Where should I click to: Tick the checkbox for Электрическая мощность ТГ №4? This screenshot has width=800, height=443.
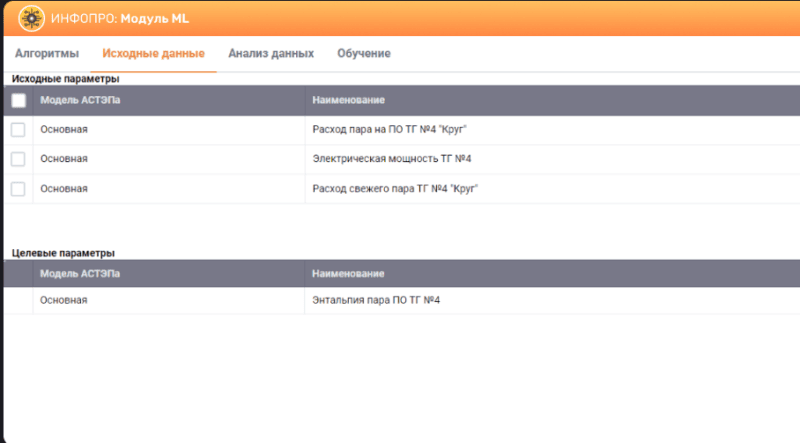click(18, 159)
